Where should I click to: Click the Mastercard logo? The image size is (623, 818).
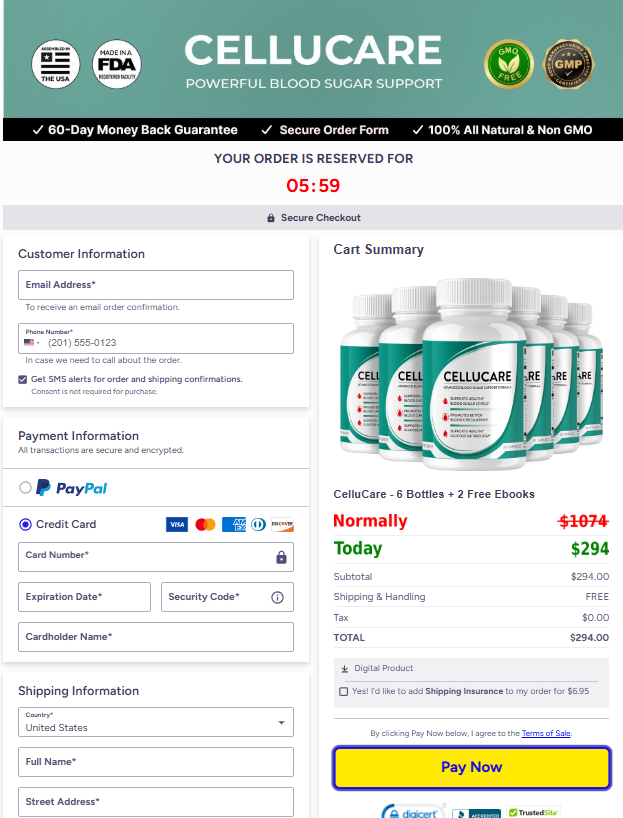(205, 524)
